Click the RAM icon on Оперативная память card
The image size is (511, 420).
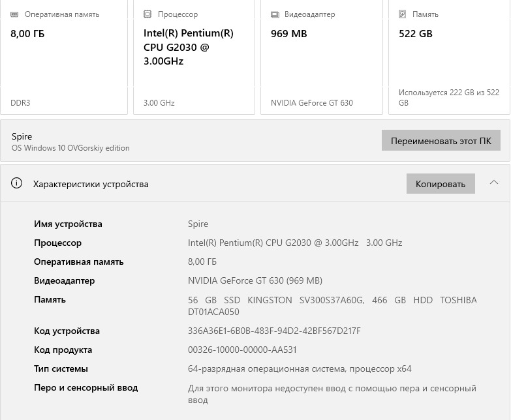click(15, 14)
